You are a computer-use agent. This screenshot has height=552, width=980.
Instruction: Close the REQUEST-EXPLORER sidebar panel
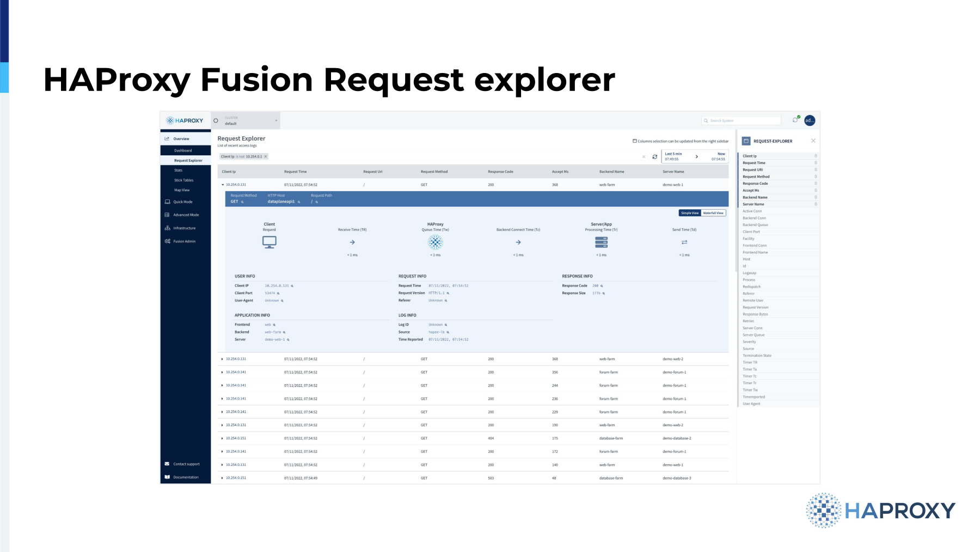813,141
